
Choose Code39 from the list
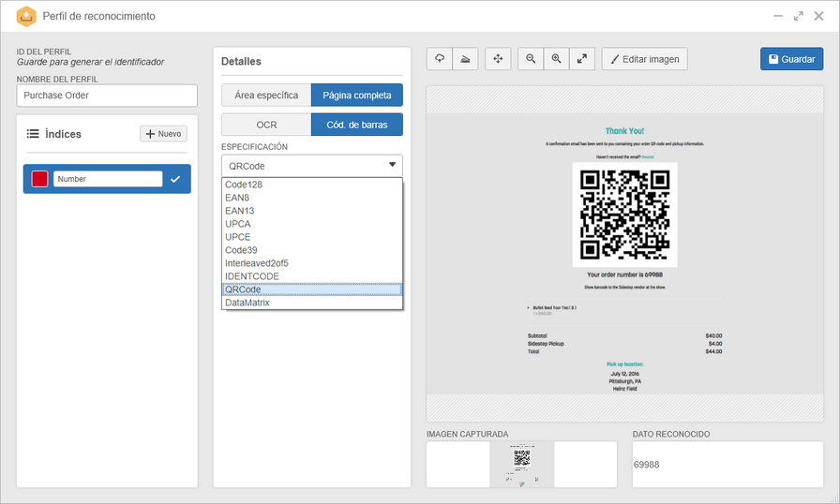312,250
